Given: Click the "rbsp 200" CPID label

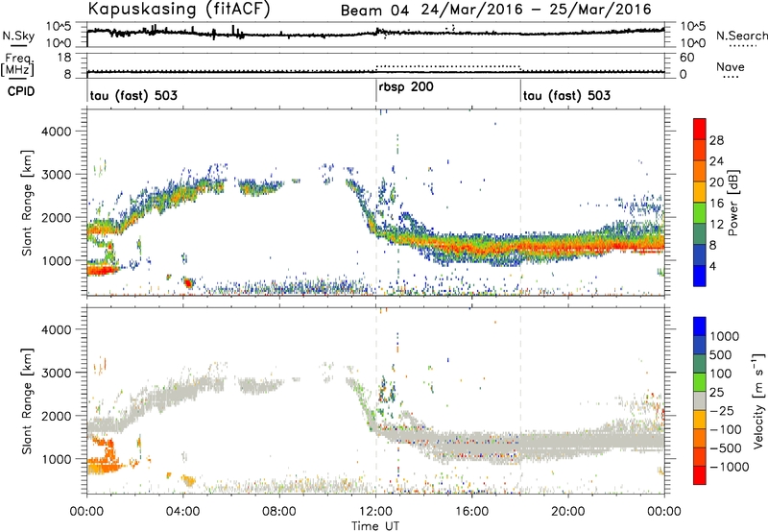Looking at the screenshot, I should 405,87.
